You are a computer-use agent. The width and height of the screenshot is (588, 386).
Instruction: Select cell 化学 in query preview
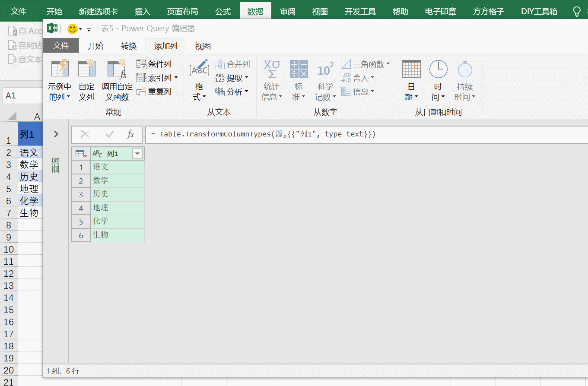click(x=118, y=221)
